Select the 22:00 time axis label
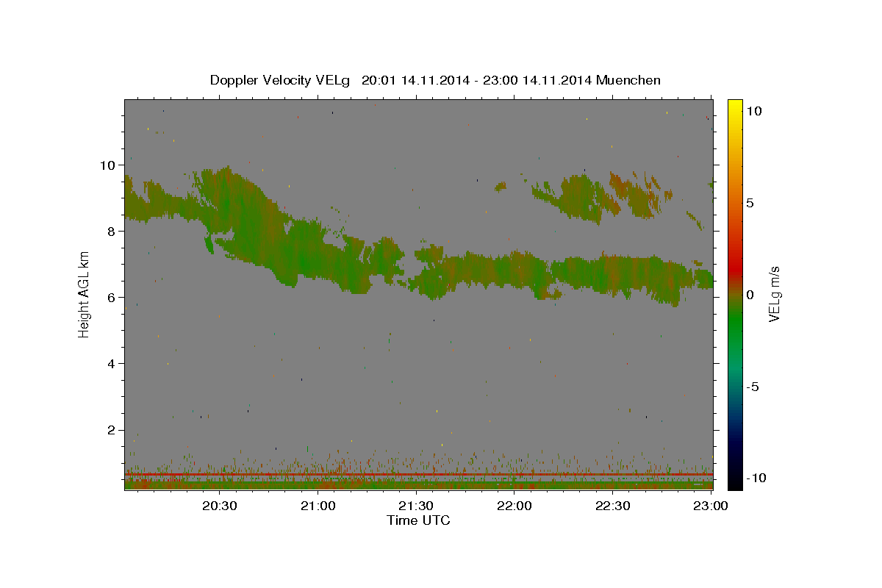 [514, 506]
